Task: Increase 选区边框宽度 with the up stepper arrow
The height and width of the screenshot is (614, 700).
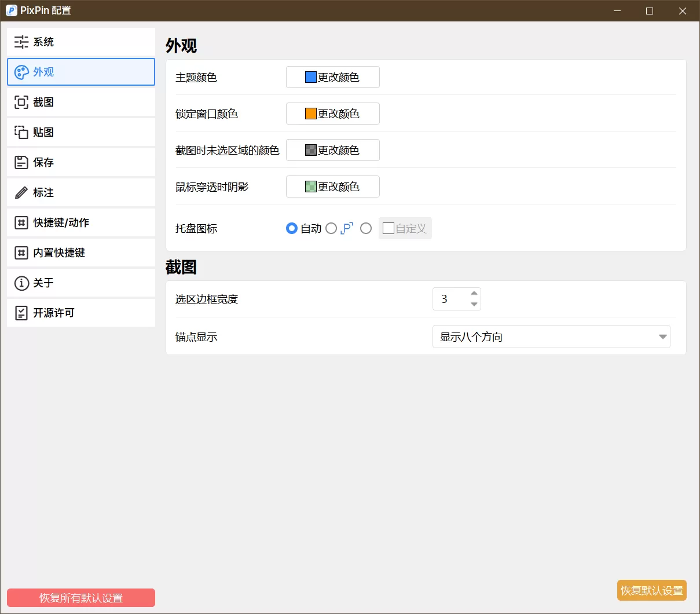Action: 474,294
